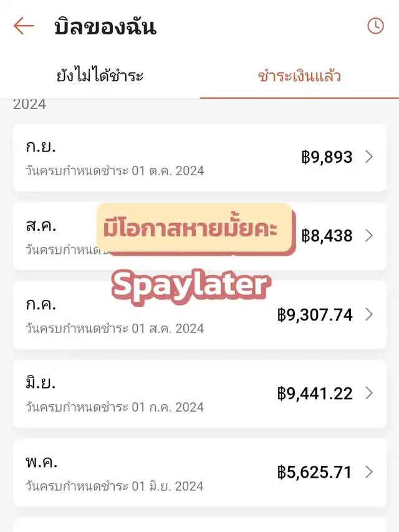Open bill history clock icon

[x=375, y=26]
